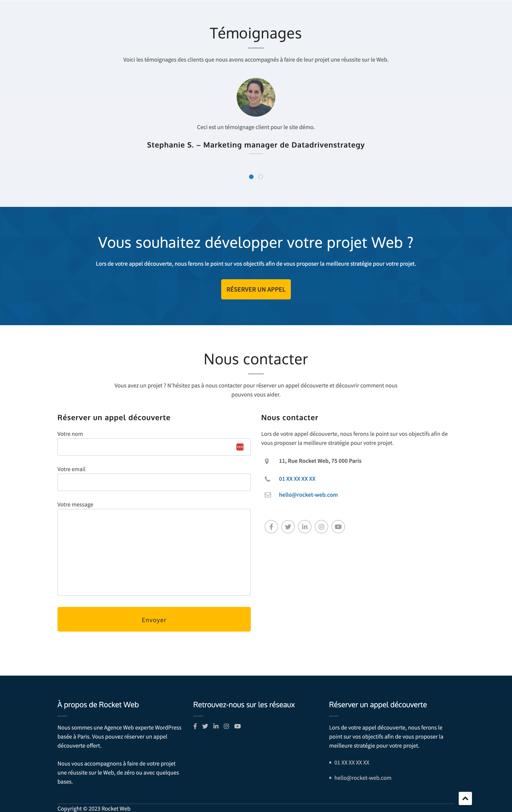Click the circled Facebook icon in contact section

(271, 527)
